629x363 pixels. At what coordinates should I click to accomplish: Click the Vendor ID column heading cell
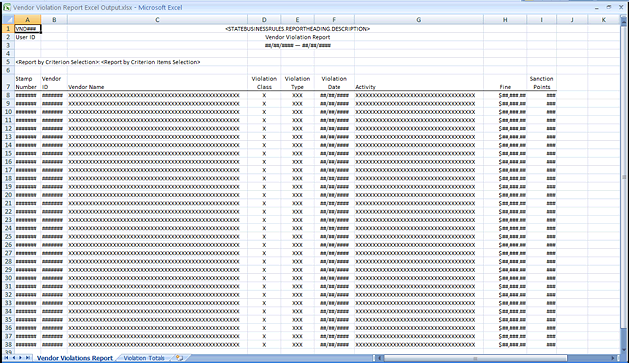pos(54,83)
